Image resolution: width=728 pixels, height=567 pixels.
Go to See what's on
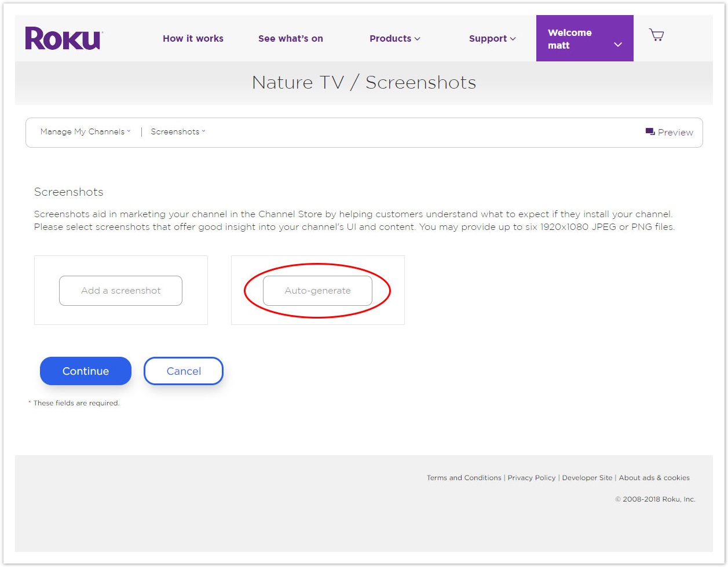291,38
